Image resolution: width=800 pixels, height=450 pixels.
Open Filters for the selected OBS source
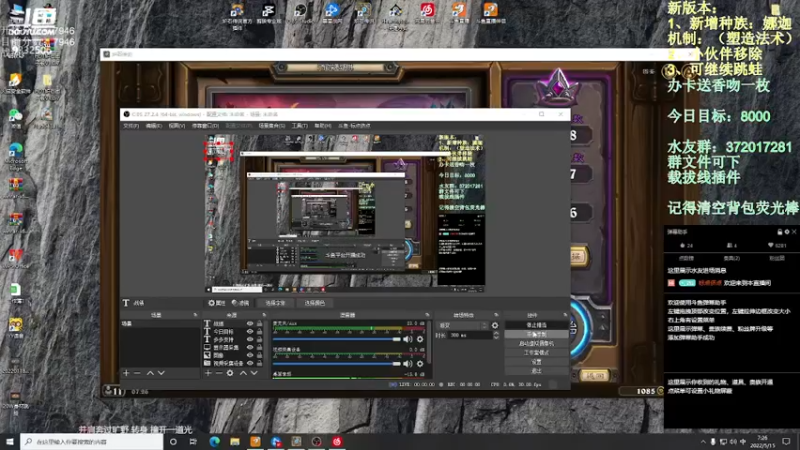(240, 303)
